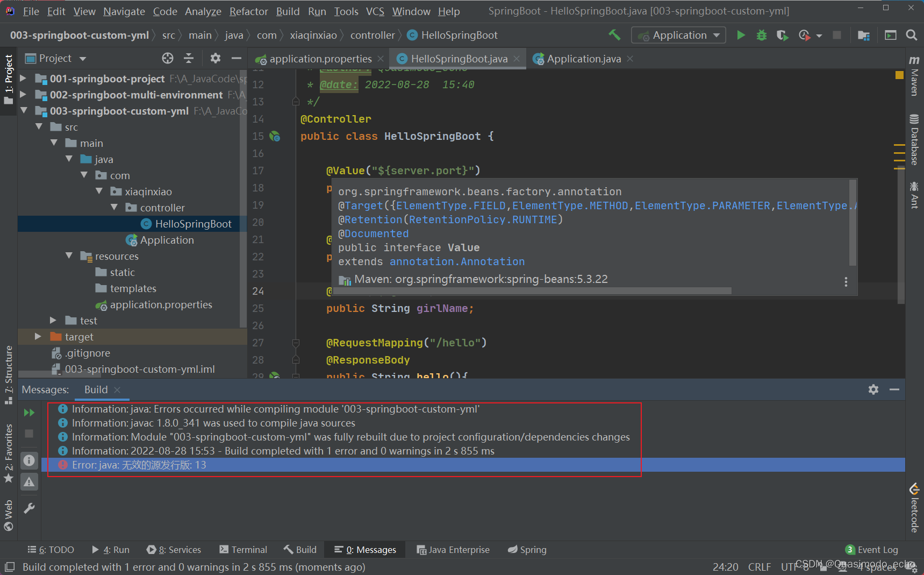Click the ElementType.FIELD link in popup
924x575 pixels.
451,205
